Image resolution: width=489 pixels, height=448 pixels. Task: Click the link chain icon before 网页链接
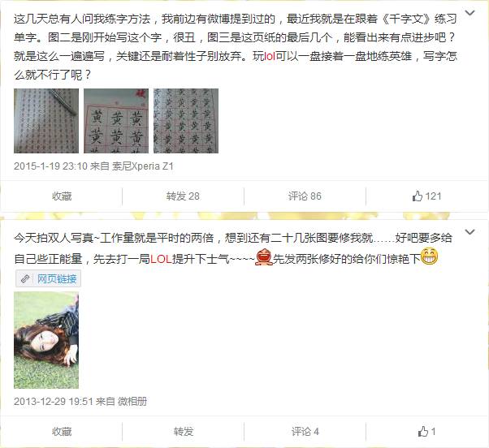pyautogui.click(x=25, y=279)
